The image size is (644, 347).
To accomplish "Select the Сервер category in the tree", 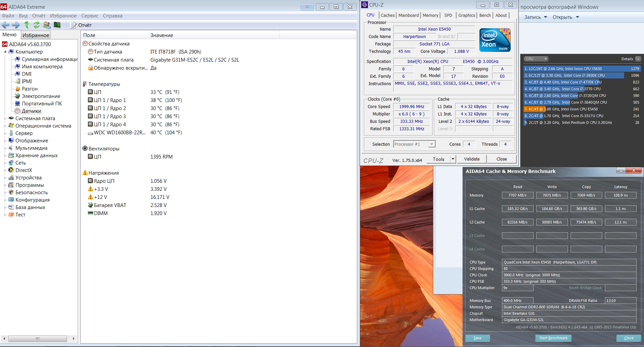I will (24, 133).
